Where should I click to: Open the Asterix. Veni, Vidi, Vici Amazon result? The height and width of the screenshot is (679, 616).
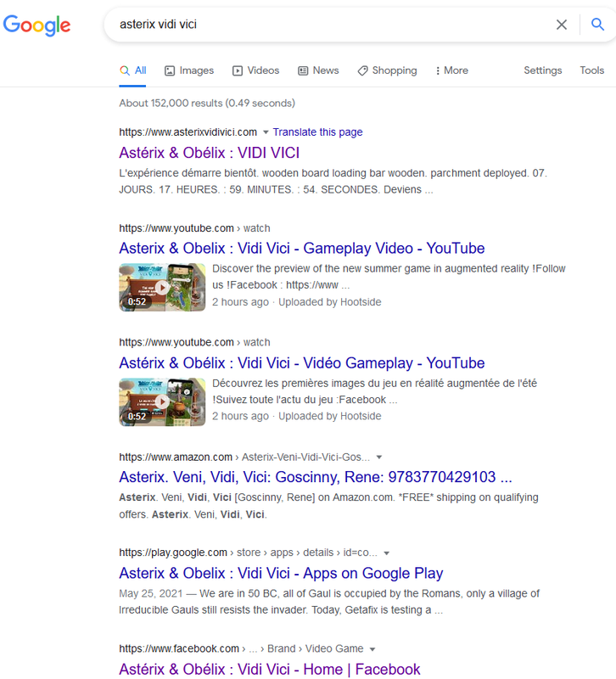pos(316,477)
